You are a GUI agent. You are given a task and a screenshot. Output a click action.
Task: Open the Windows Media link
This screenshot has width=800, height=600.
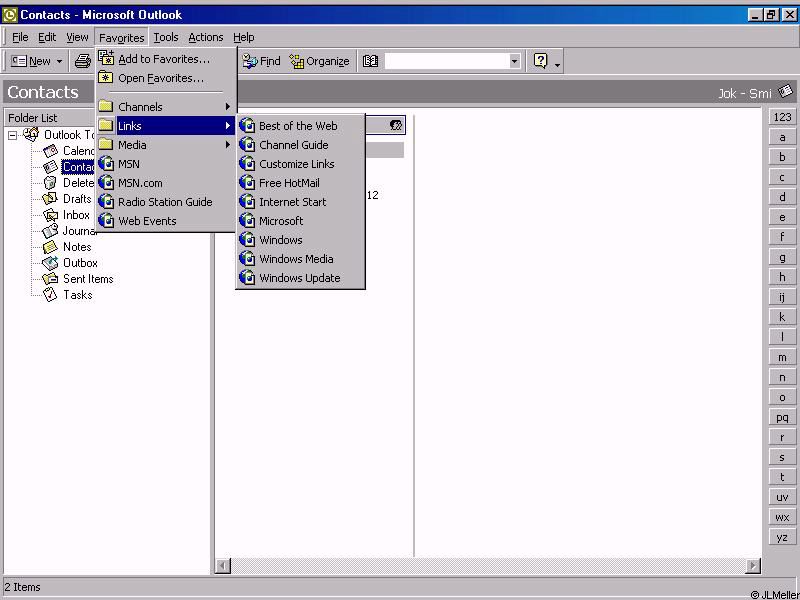pos(301,259)
